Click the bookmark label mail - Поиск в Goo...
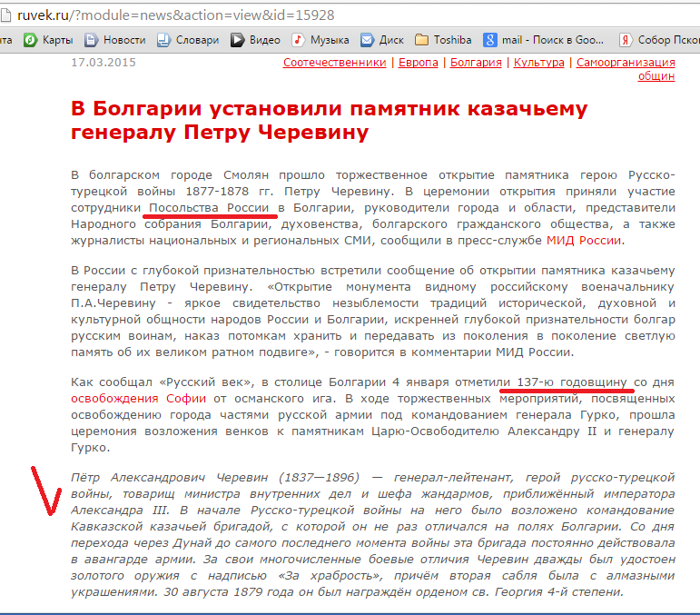The image size is (700, 615). tap(553, 40)
